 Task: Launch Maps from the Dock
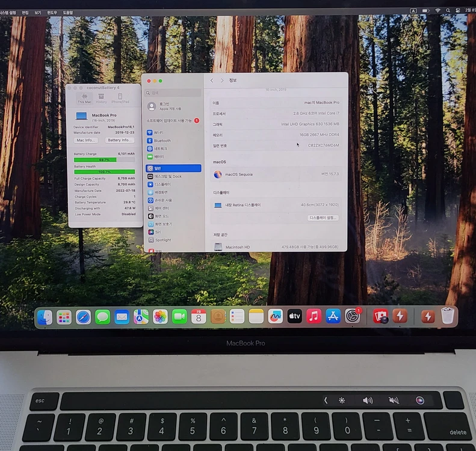(x=141, y=317)
